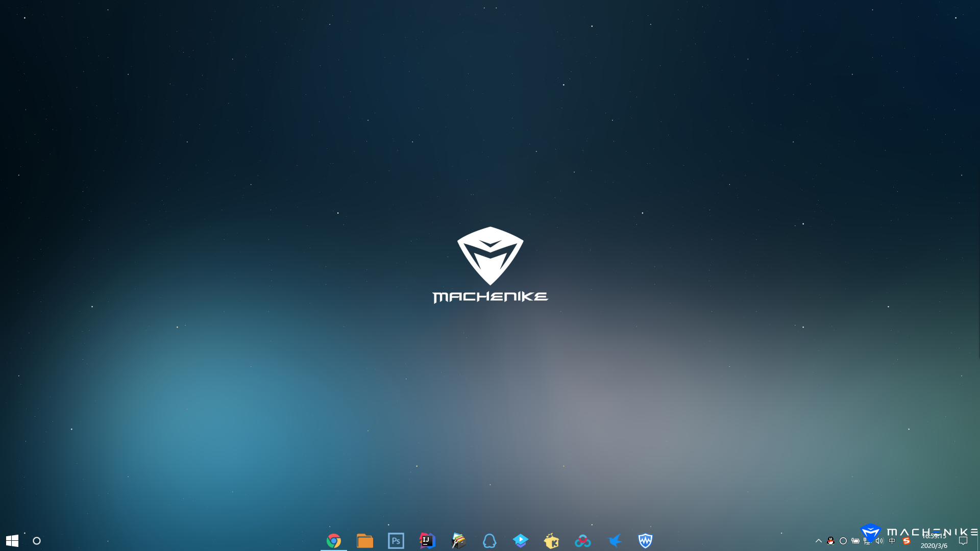Open network connection tray icon

tap(867, 541)
